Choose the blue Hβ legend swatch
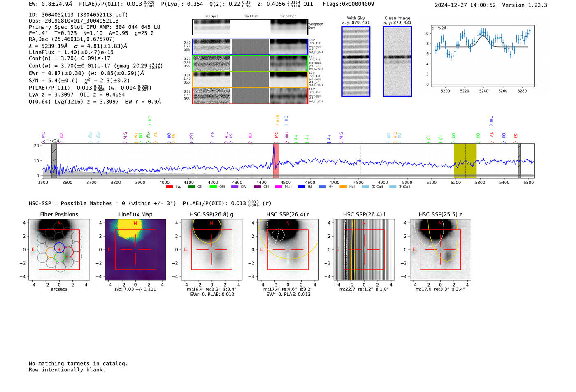 pos(302,187)
